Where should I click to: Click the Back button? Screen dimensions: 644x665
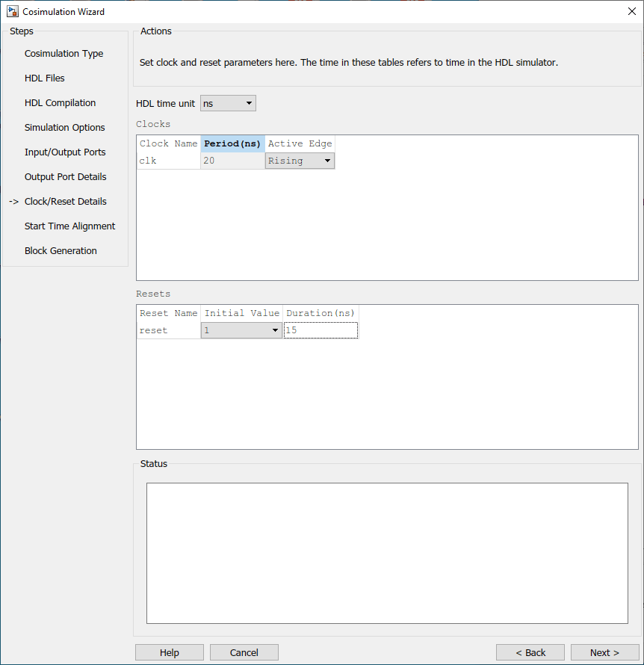click(530, 652)
